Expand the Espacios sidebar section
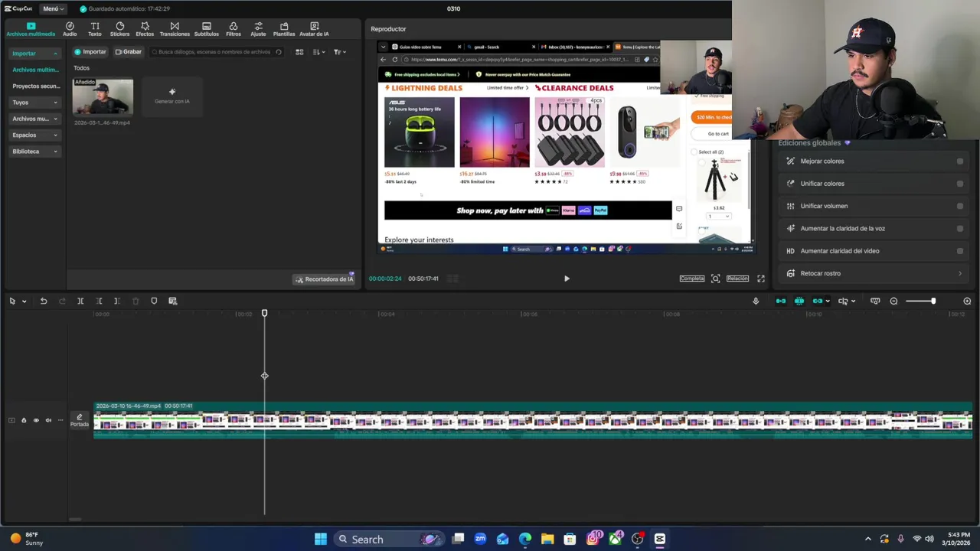 click(x=34, y=135)
